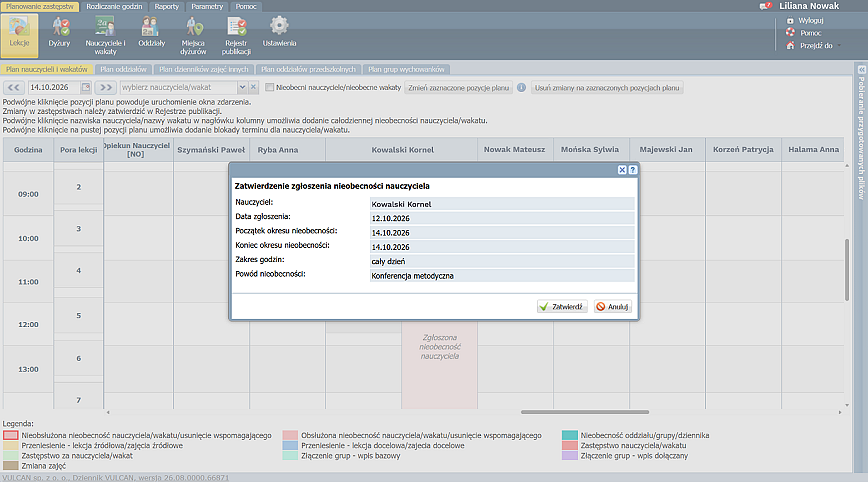
Task: Open Nauczyciele i wakaty icon
Action: pos(105,36)
